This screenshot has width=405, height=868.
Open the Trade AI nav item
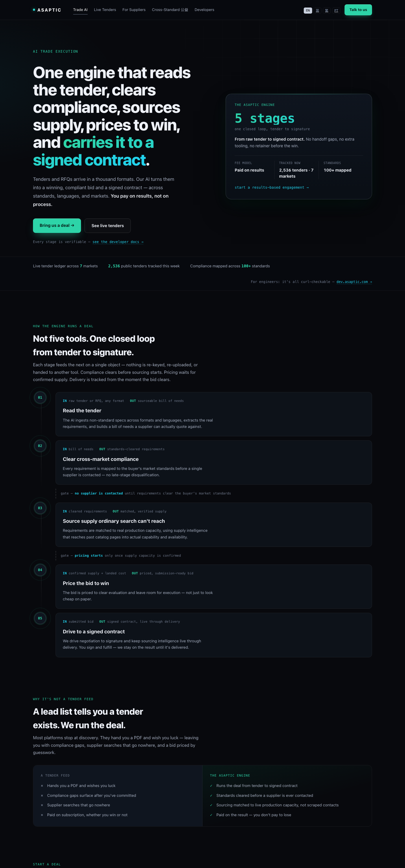[x=80, y=10]
